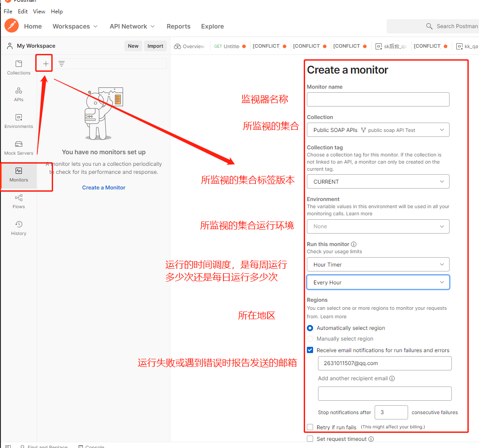Image resolution: width=479 pixels, height=448 pixels.
Task: Click the Postman logo icon
Action: point(12,26)
